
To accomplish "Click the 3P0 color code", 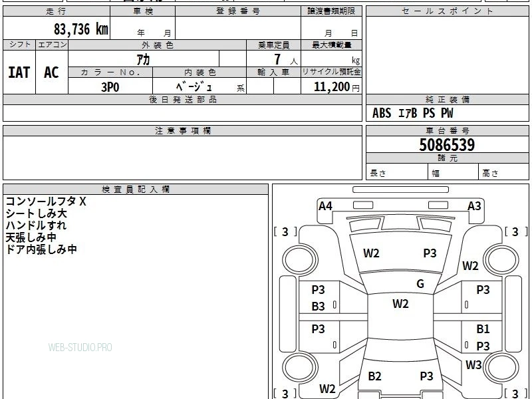I will pos(110,87).
